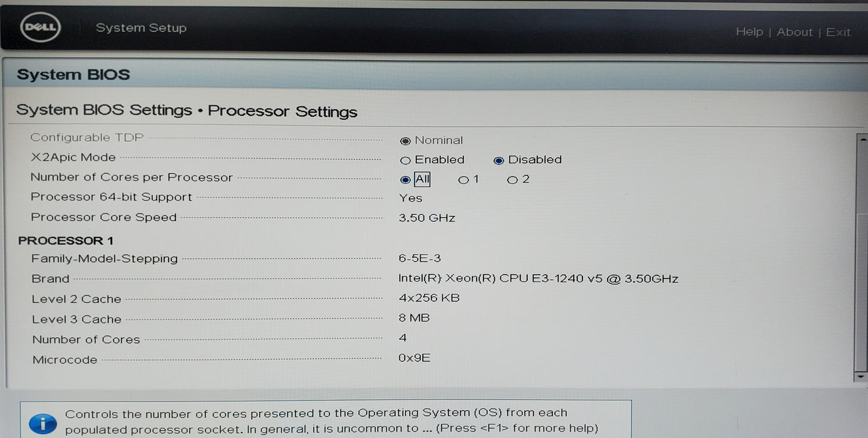The height and width of the screenshot is (438, 868).
Task: Select 1 core per processor
Action: (x=463, y=180)
